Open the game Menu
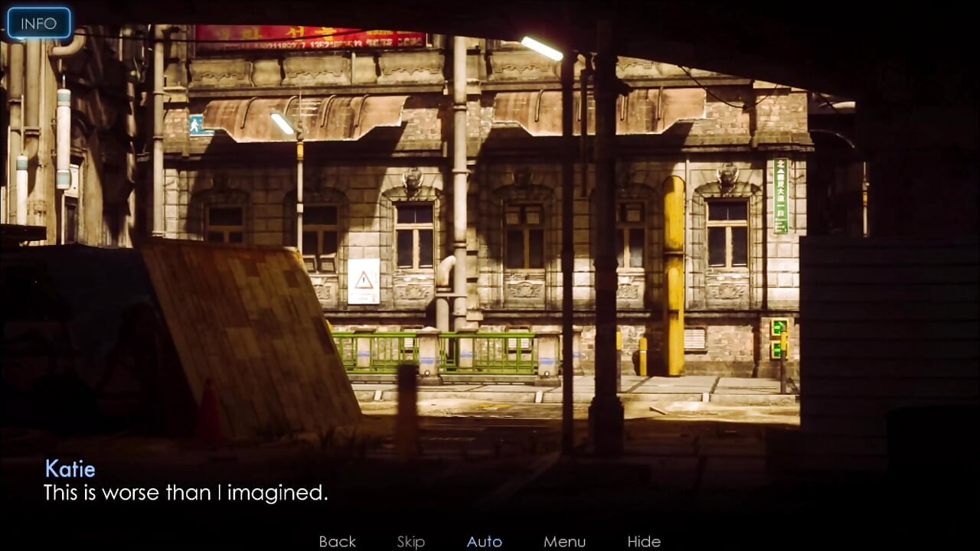 (564, 541)
